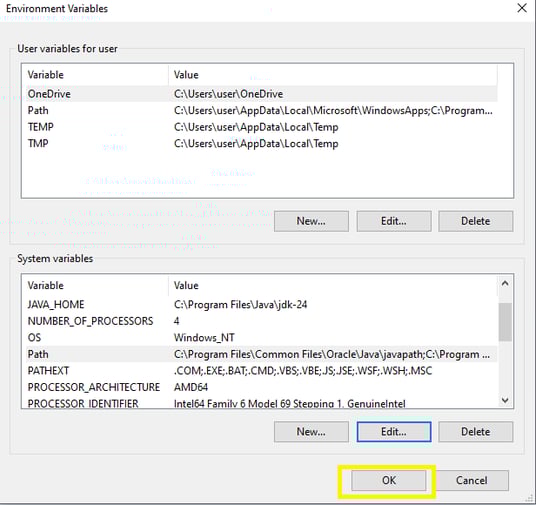Click the .COM;.EXE;.BAT value cell
Viewport: 536px width, 505px height.
pos(303,371)
